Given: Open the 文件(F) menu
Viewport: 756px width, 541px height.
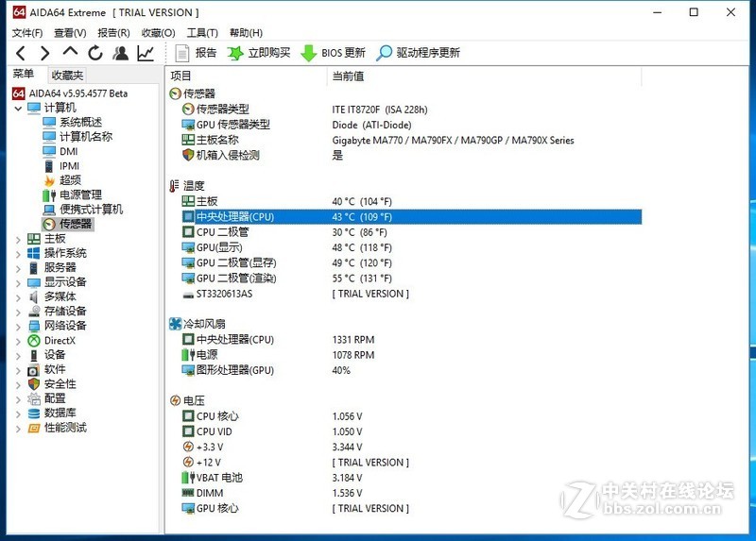Looking at the screenshot, I should [27, 33].
